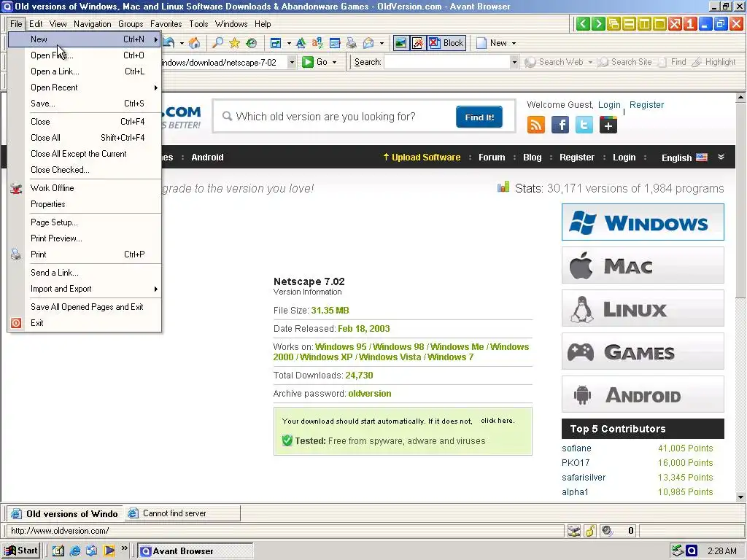Click the magnifier Search toolbar icon
Image resolution: width=747 pixels, height=560 pixels.
pos(217,43)
